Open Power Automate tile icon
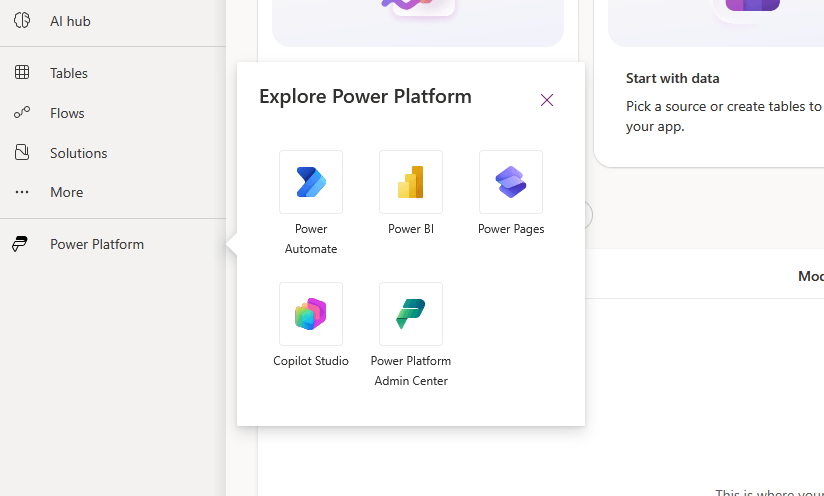The width and height of the screenshot is (824, 496). (311, 182)
